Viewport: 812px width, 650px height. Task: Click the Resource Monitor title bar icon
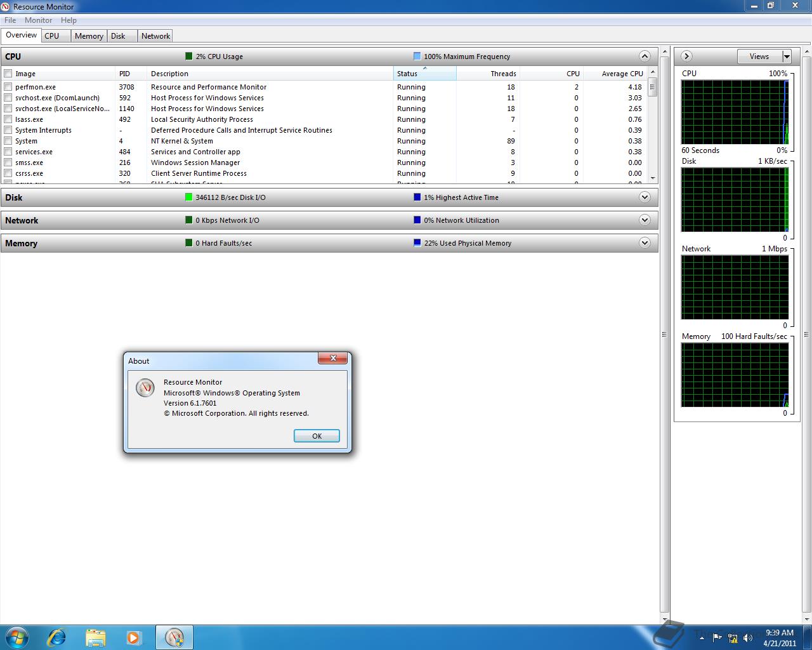(x=6, y=6)
